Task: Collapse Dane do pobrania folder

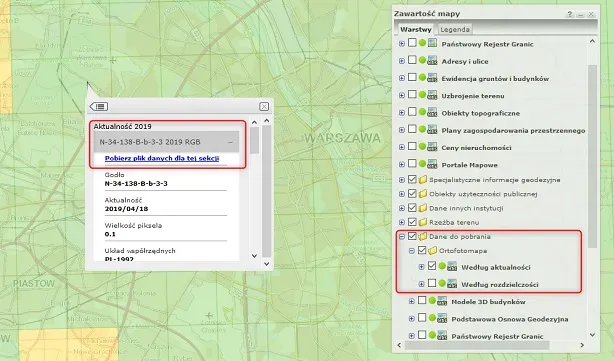Action: pos(402,236)
